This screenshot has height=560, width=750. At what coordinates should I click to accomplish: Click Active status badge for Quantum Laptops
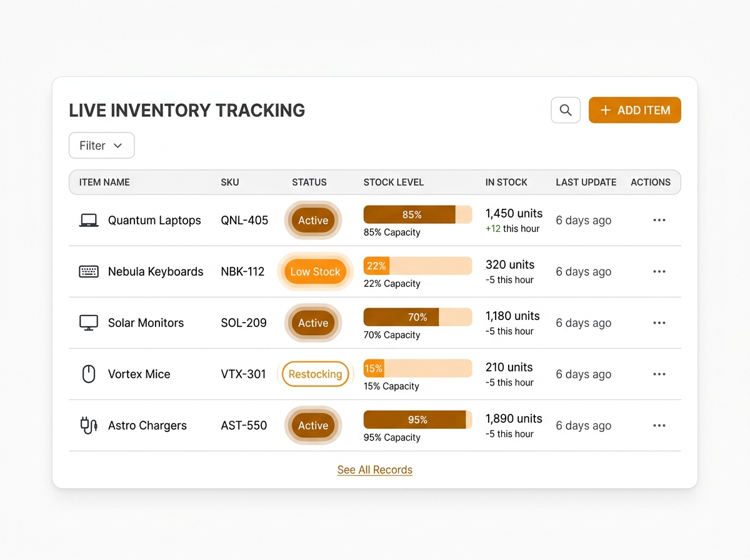tap(313, 220)
